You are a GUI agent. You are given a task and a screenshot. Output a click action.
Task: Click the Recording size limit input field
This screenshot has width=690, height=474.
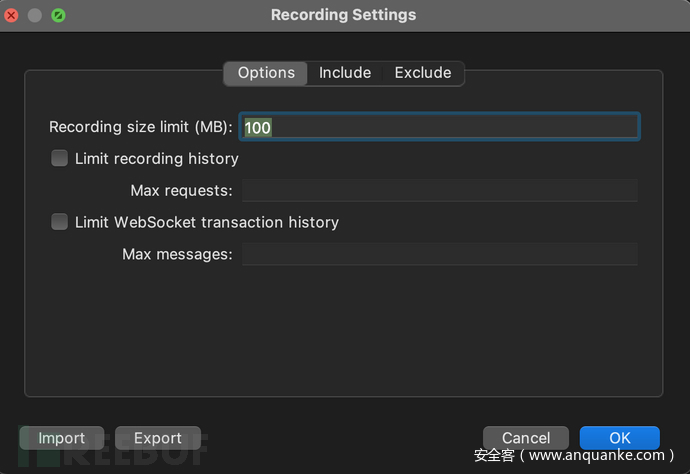(x=440, y=127)
